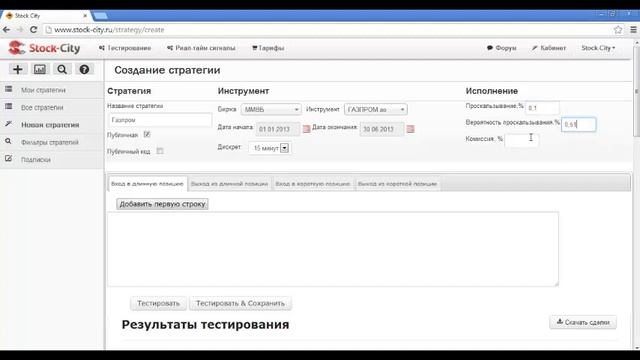Click the Комиссия % input field
This screenshot has height=360, width=640.
[522, 140]
